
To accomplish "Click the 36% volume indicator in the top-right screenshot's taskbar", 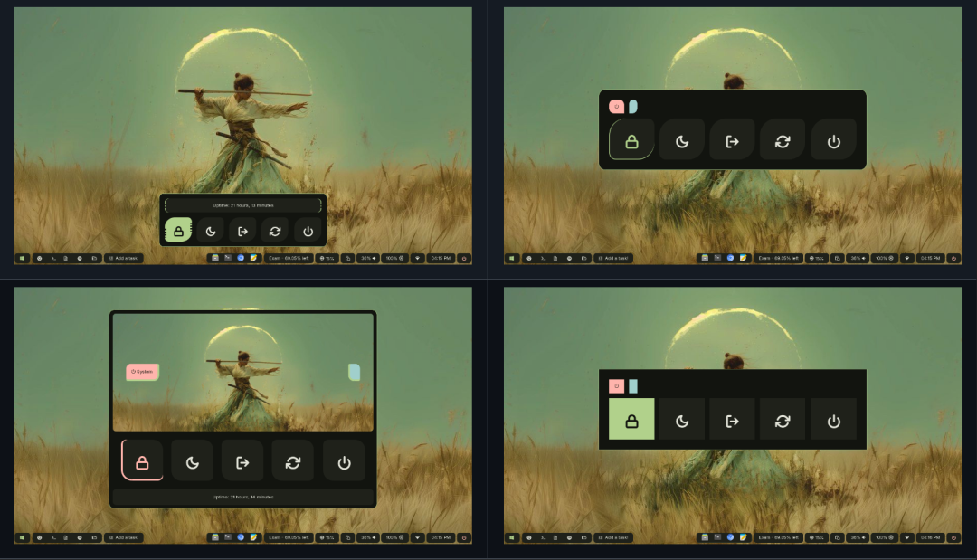I will 858,258.
